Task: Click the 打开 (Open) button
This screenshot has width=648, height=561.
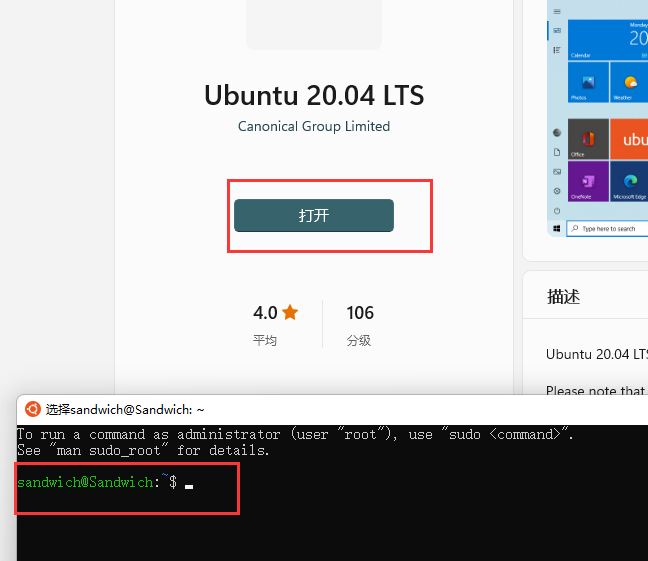Action: tap(314, 215)
